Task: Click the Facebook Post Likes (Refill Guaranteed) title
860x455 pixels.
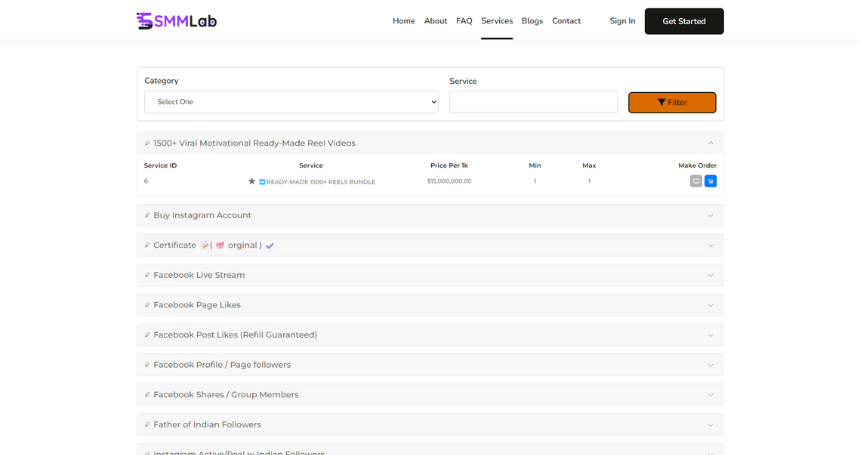Action: (235, 335)
